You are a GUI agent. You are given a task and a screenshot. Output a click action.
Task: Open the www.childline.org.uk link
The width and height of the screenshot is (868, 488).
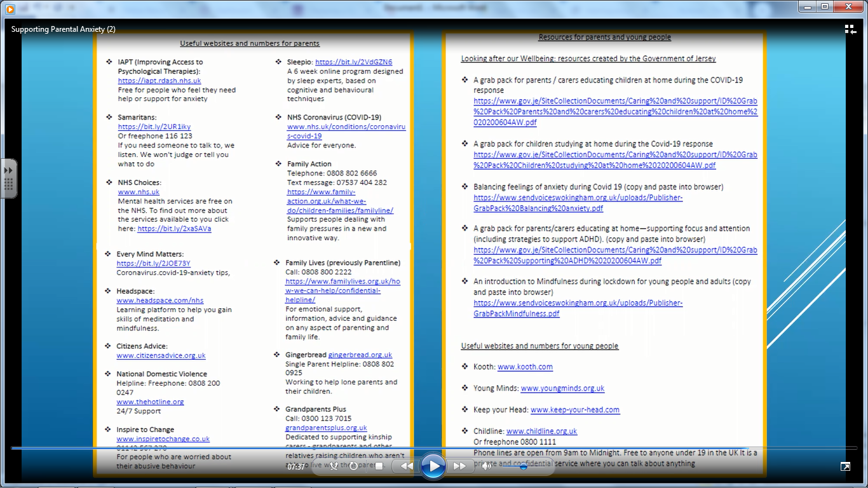tap(541, 431)
